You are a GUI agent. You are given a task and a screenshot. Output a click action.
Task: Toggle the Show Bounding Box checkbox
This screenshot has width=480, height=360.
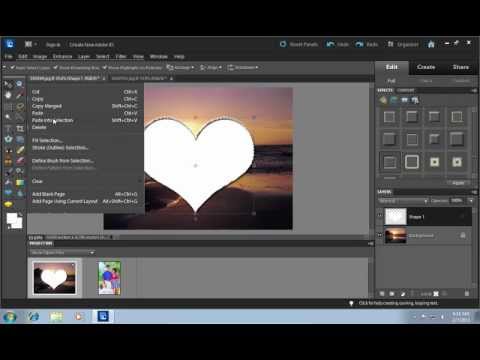[56, 68]
